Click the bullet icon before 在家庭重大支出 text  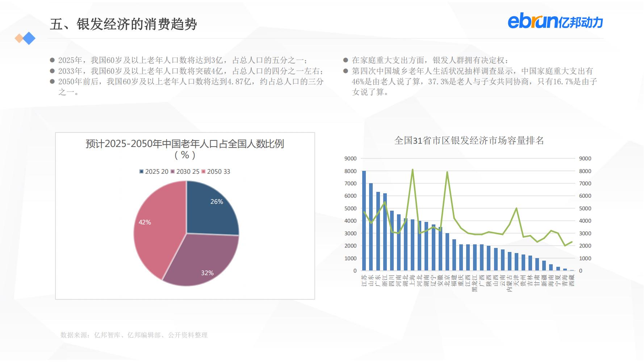click(346, 59)
